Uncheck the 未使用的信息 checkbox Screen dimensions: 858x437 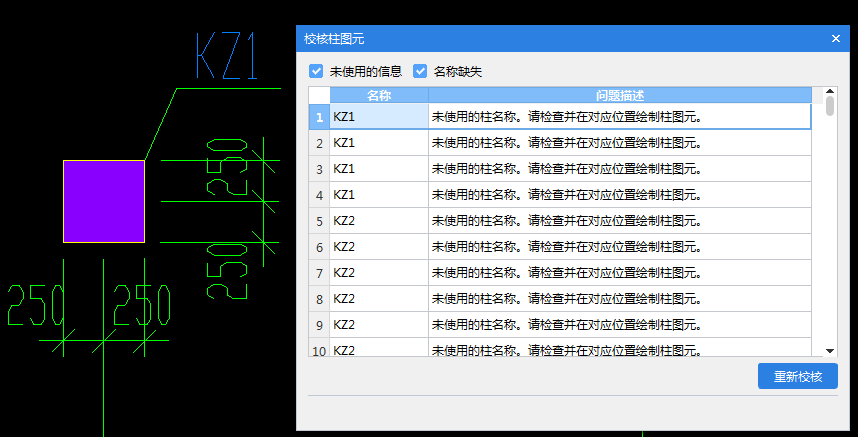pyautogui.click(x=316, y=71)
